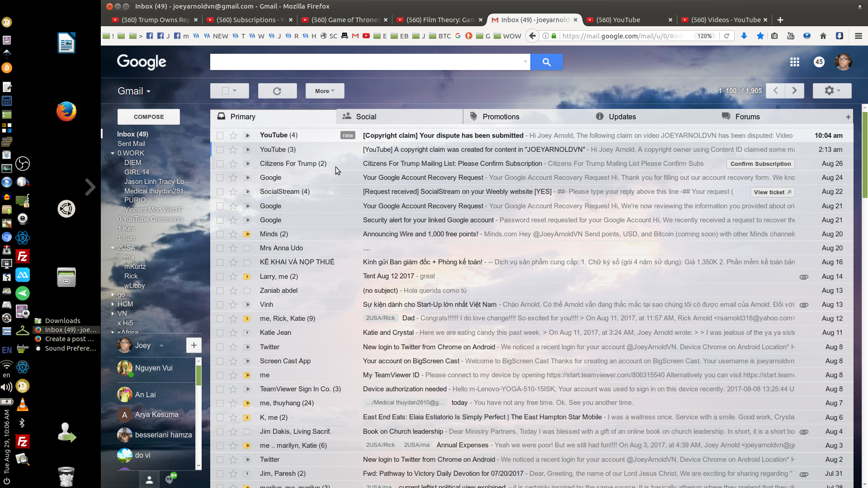Click the COMPOSE button
Screen dimensions: 868x488
[149, 117]
